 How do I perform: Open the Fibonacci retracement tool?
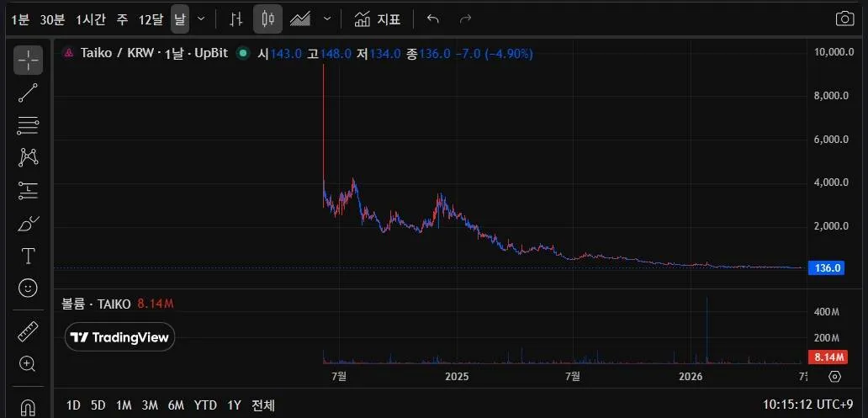(28, 125)
